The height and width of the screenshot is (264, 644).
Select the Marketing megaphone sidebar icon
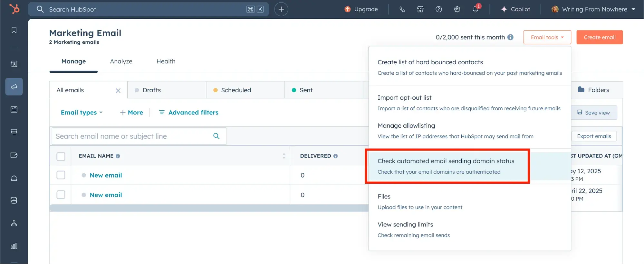tap(14, 86)
